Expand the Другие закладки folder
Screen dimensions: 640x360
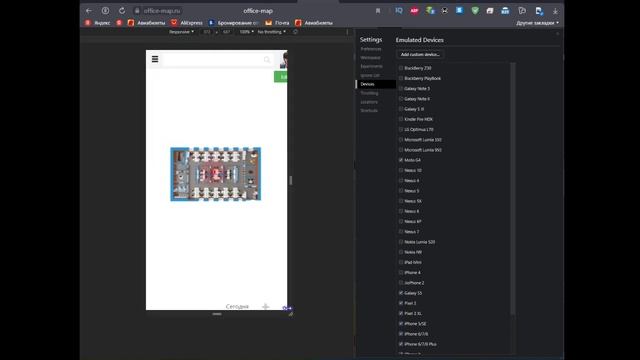coord(538,23)
